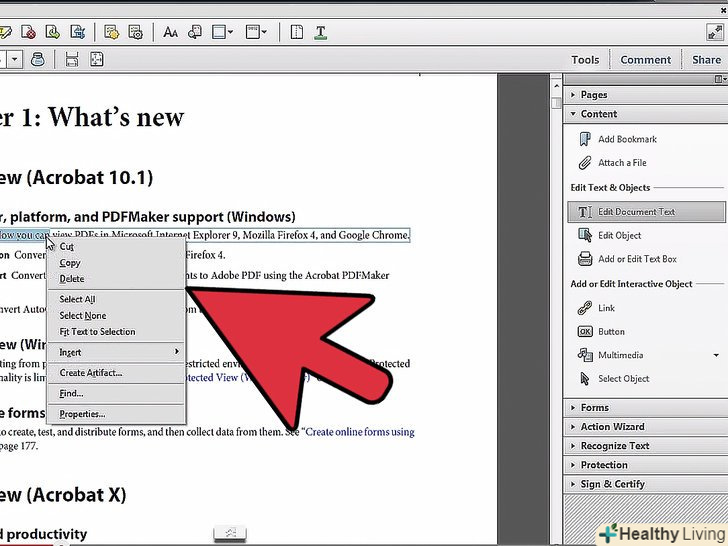728x546 pixels.
Task: Select the Edit Object tool
Action: point(610,235)
